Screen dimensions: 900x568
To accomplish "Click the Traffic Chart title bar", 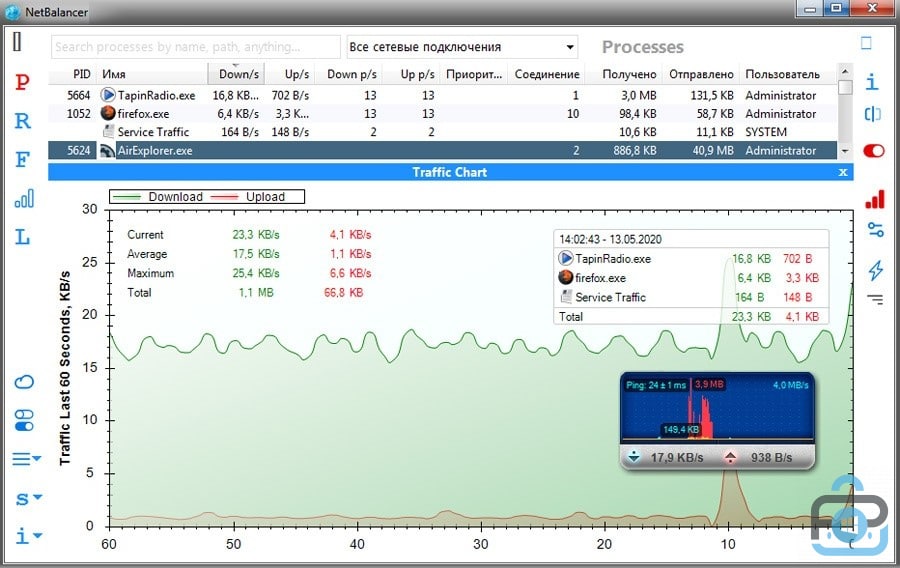I will [x=451, y=172].
